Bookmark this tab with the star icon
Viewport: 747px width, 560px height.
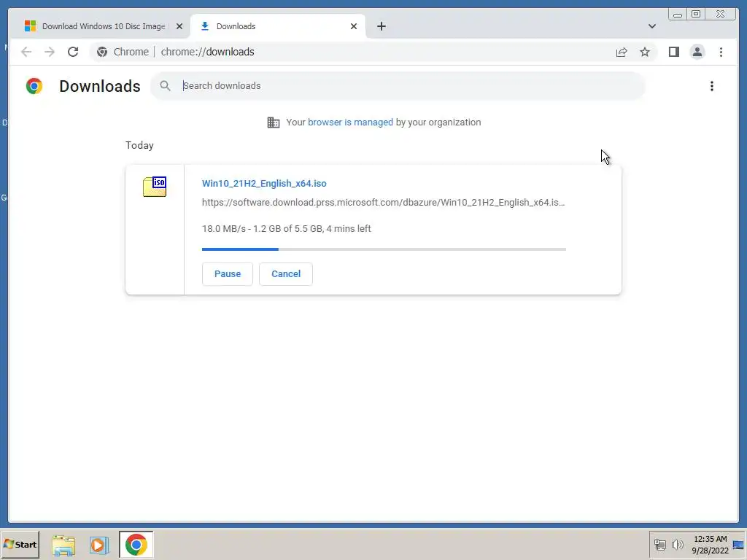[645, 52]
